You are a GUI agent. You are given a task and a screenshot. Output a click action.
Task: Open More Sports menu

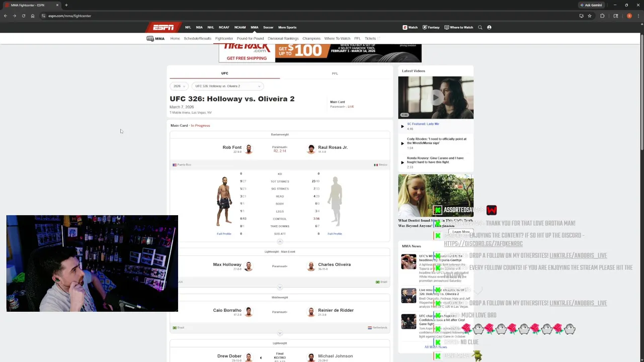287,27
